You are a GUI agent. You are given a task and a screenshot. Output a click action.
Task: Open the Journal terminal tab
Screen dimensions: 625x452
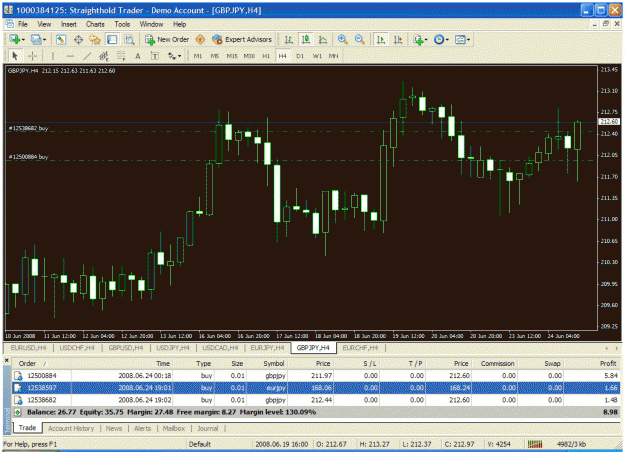(208, 428)
